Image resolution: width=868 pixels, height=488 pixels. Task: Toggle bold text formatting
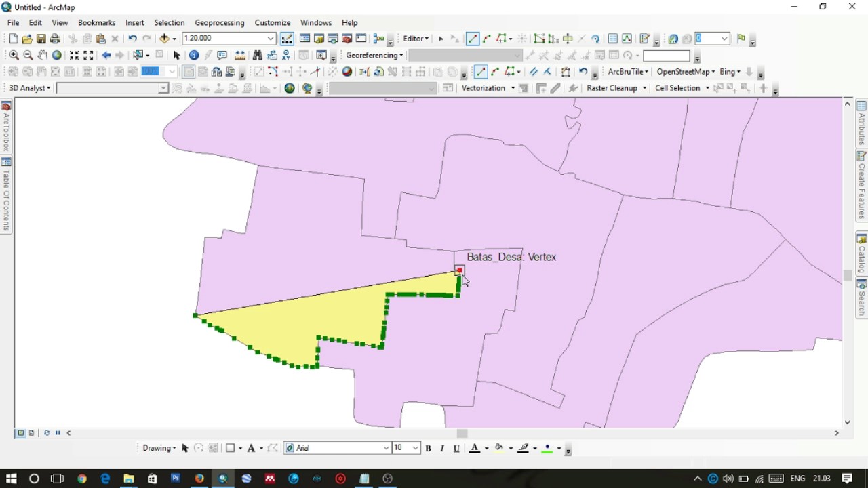click(x=429, y=448)
